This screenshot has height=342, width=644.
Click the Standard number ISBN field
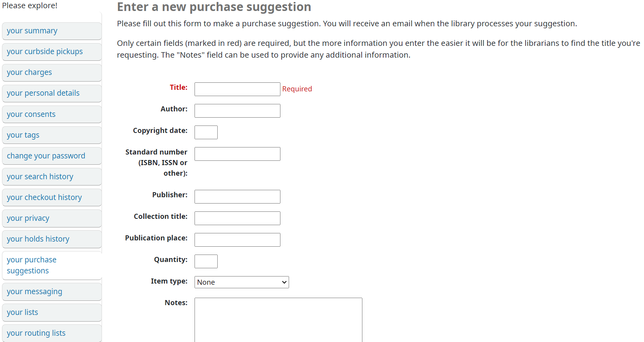point(237,154)
